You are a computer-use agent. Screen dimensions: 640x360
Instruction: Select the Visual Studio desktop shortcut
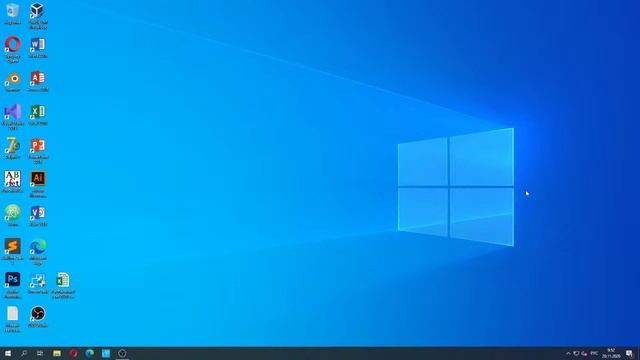pos(13,117)
